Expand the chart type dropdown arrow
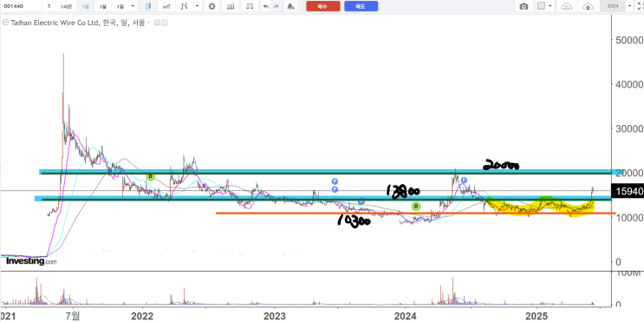Image resolution: width=644 pixels, height=322 pixels. [x=198, y=6]
